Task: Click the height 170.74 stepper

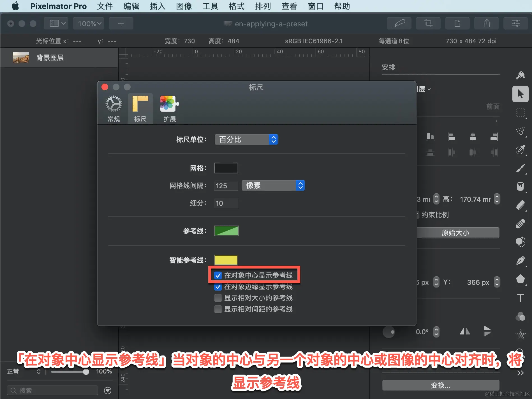Action: click(497, 199)
